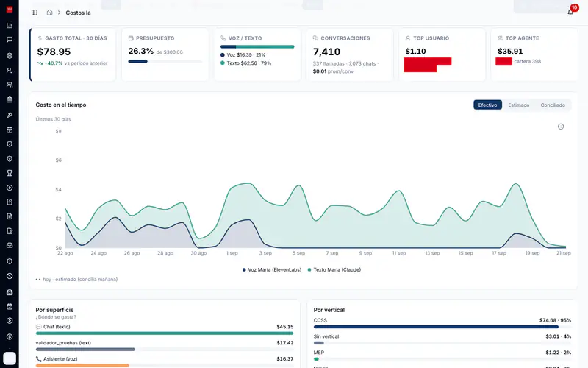Open the inbox tray sidebar icon
Viewport: 588px width, 368px height.
(10, 245)
